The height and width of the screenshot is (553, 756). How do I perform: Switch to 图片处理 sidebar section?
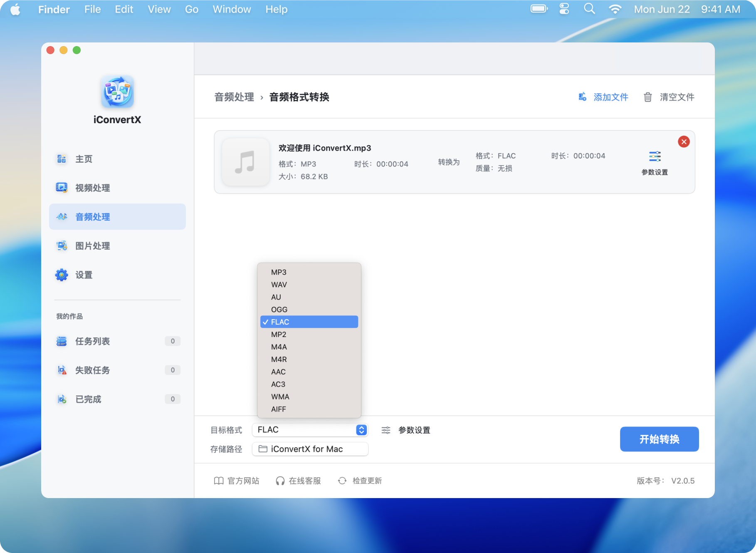117,246
